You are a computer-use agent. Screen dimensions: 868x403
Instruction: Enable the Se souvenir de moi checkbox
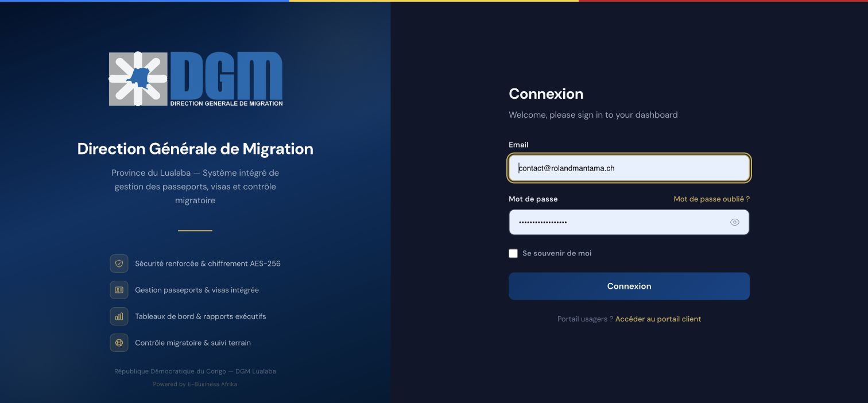[513, 253]
